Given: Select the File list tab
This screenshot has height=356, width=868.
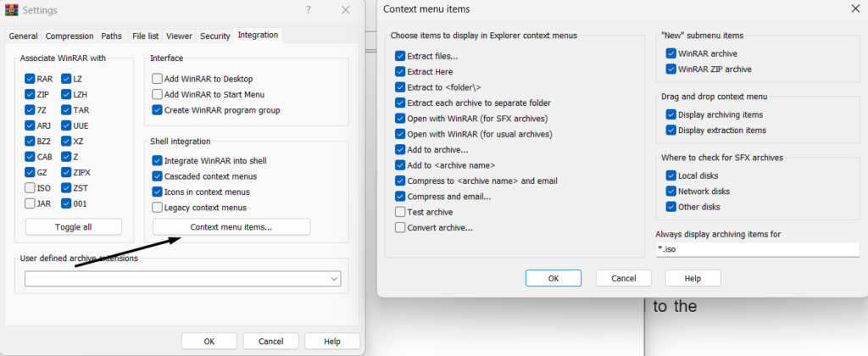Looking at the screenshot, I should (x=145, y=36).
